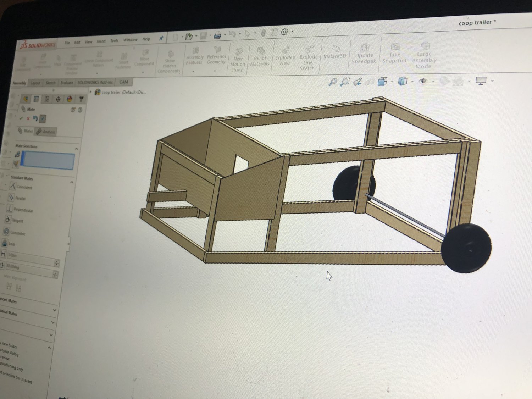This screenshot has width=532, height=399.
Task: Click the Print icon
Action: pos(217,35)
